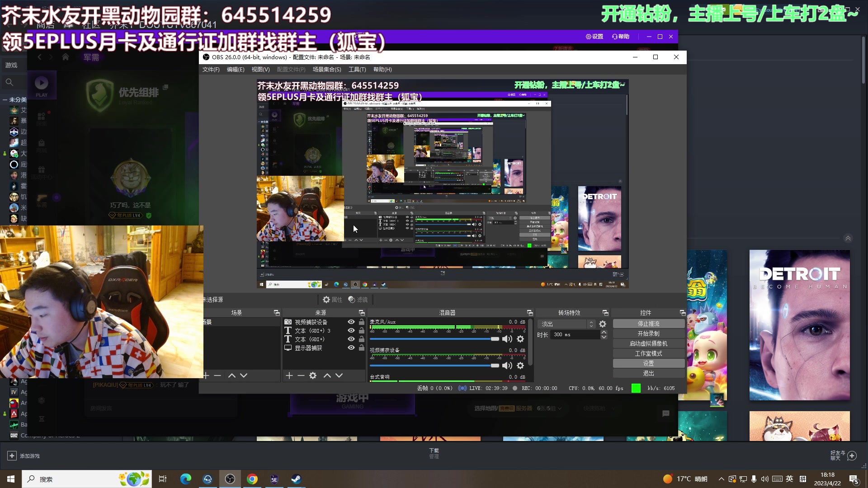The height and width of the screenshot is (488, 868).
Task: Pop out the 控件 dock panel
Action: coord(683,313)
